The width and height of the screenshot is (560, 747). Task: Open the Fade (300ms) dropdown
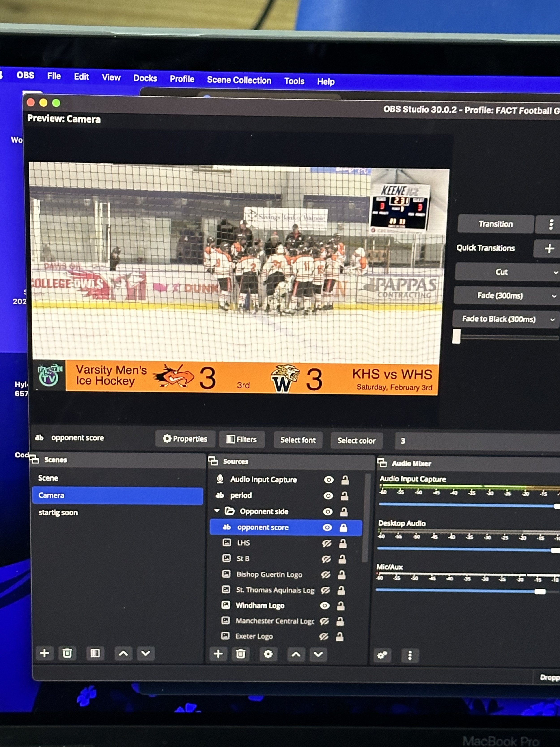point(554,296)
